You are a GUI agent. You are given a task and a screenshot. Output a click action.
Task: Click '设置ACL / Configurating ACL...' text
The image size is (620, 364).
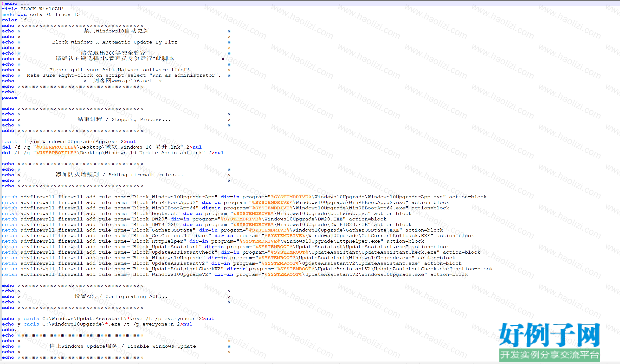click(121, 296)
